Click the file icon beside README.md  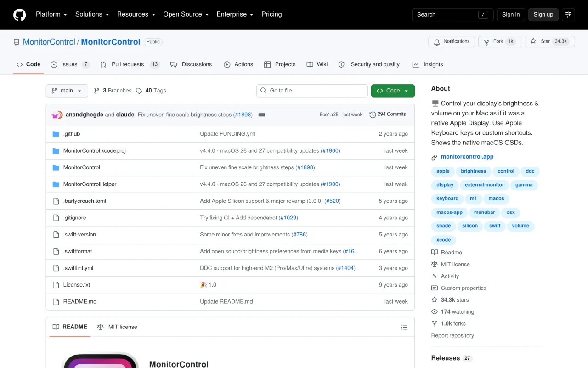point(56,302)
